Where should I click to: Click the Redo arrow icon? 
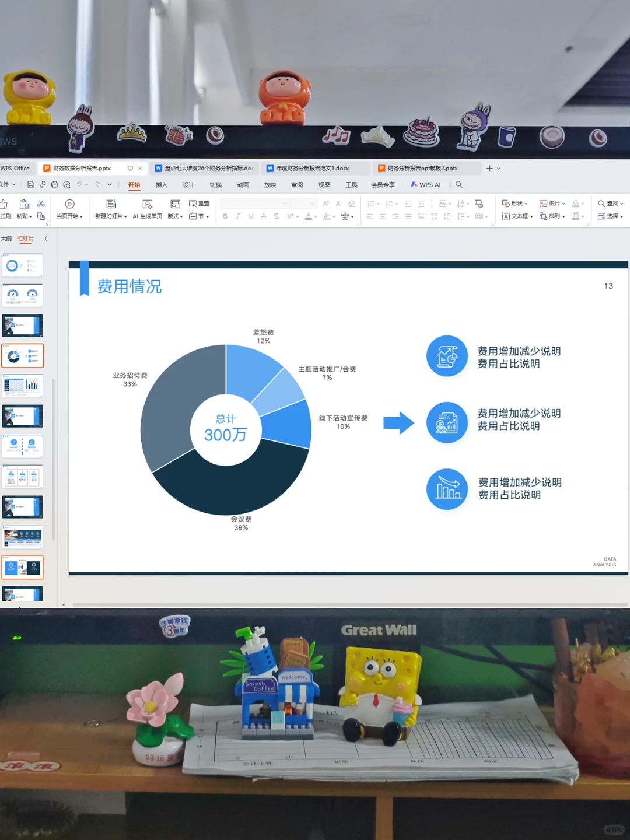coord(97,185)
